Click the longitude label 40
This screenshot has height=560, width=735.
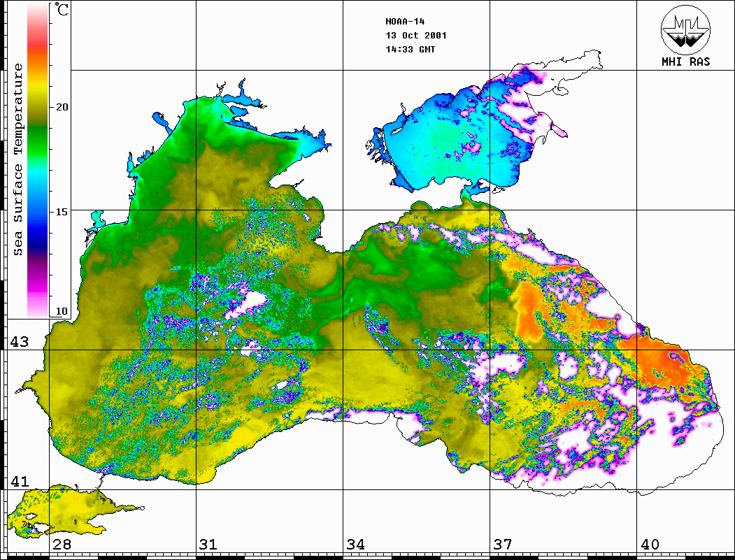click(x=650, y=544)
